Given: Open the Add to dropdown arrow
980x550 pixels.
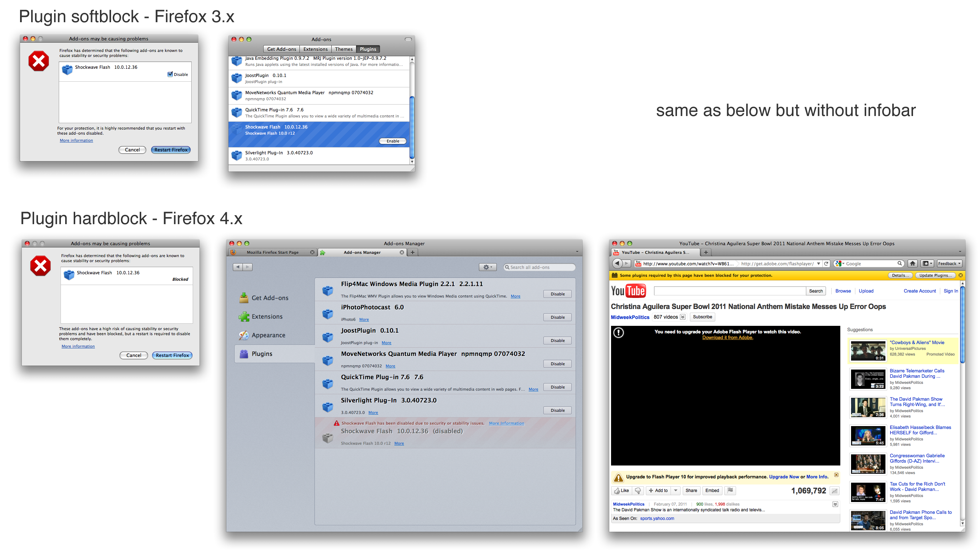Looking at the screenshot, I should click(x=676, y=490).
